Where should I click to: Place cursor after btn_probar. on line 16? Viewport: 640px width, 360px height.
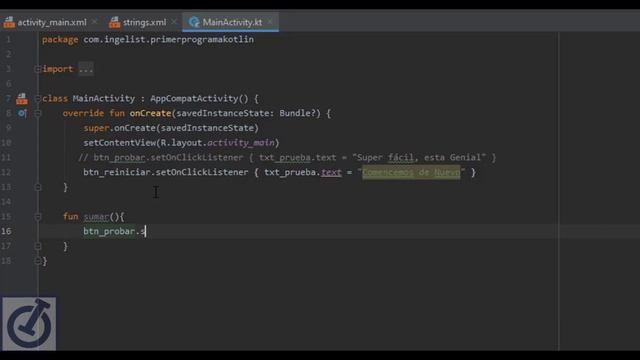[140, 231]
